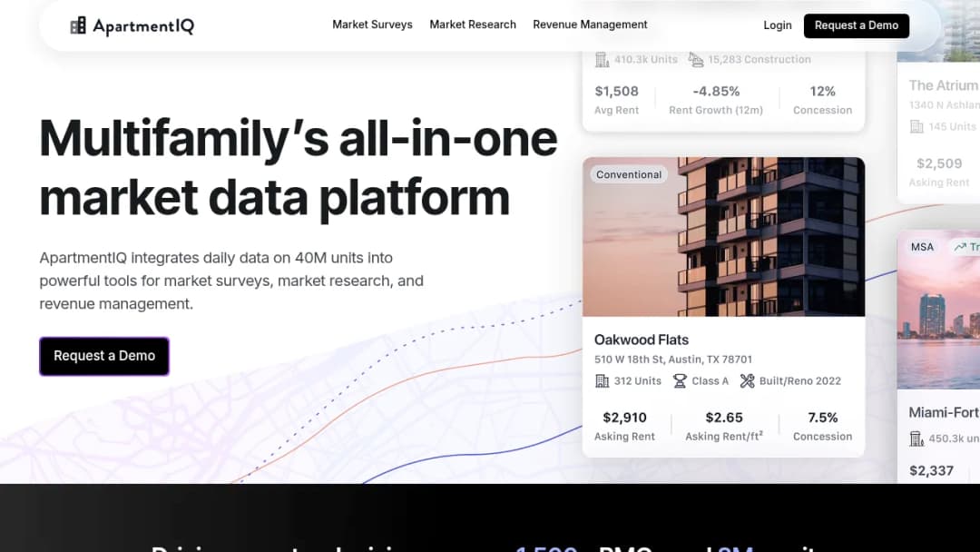
Task: Click the trending arrow icon near MSA badge
Action: pyautogui.click(x=959, y=247)
